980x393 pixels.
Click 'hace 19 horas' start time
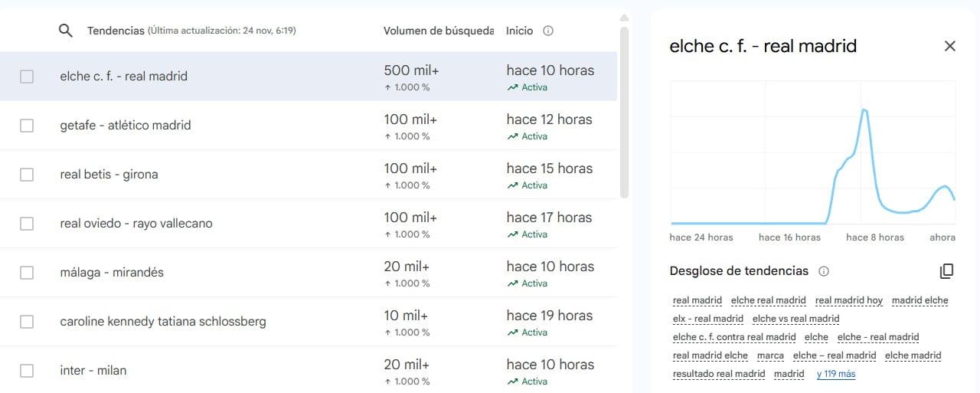click(x=550, y=316)
